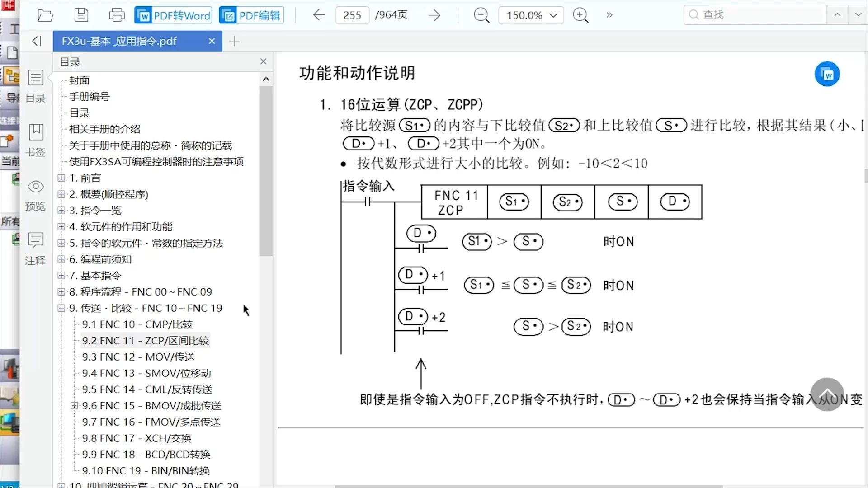Screen dimensions: 868x488
Task: Go to the next page with the arrow
Action: point(434,15)
